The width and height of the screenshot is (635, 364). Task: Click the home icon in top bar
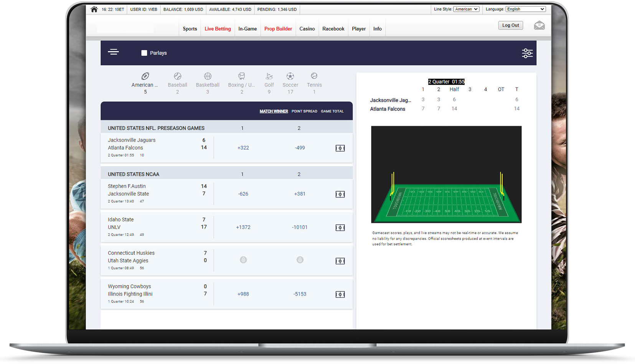pyautogui.click(x=94, y=9)
